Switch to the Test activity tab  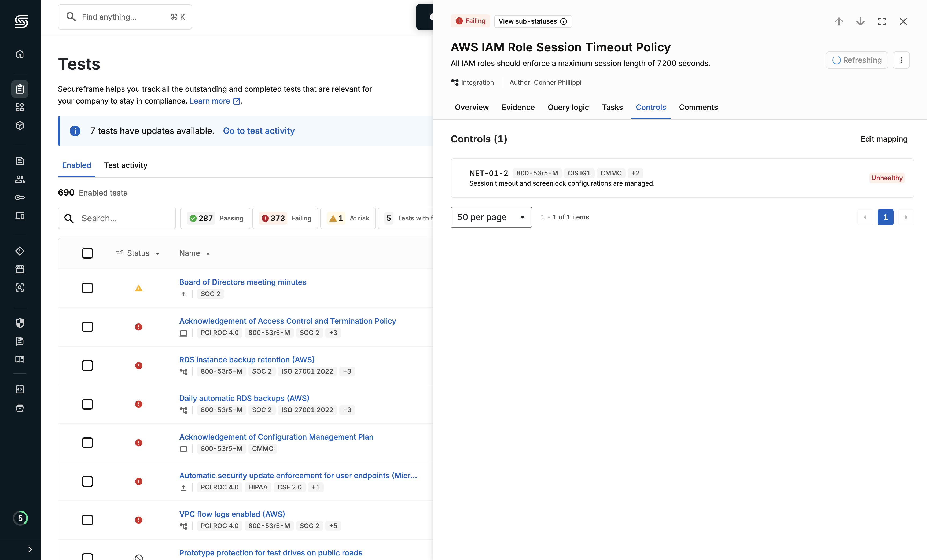point(126,165)
